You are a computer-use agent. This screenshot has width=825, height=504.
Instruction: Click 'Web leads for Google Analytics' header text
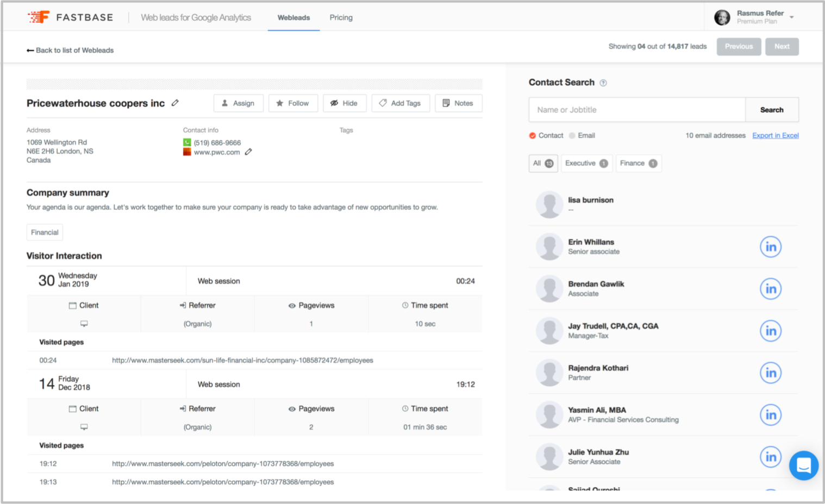pos(196,17)
